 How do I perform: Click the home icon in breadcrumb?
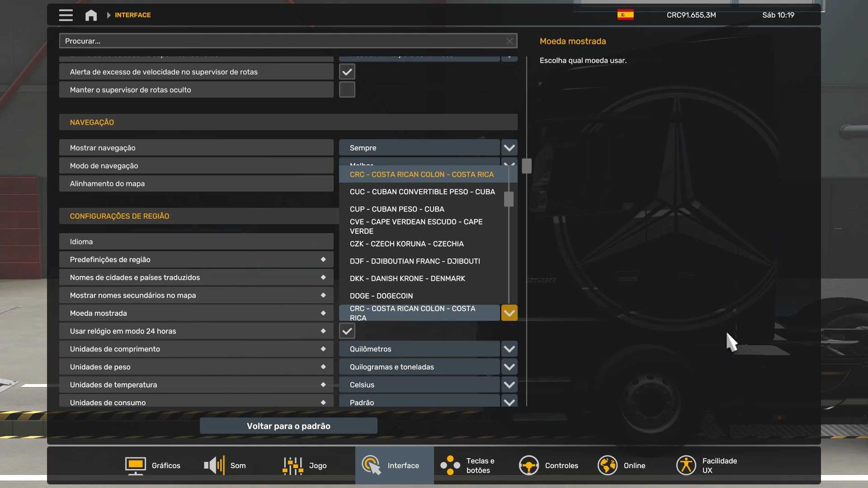click(x=91, y=15)
